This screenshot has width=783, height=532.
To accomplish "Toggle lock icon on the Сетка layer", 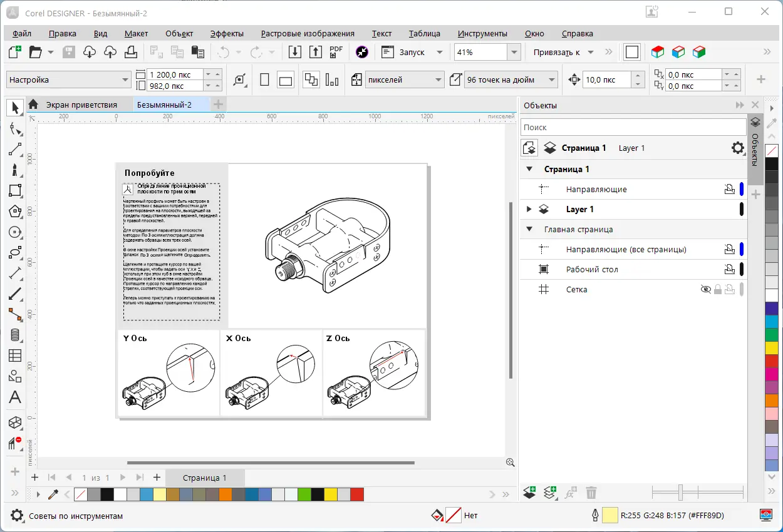I will [x=718, y=290].
